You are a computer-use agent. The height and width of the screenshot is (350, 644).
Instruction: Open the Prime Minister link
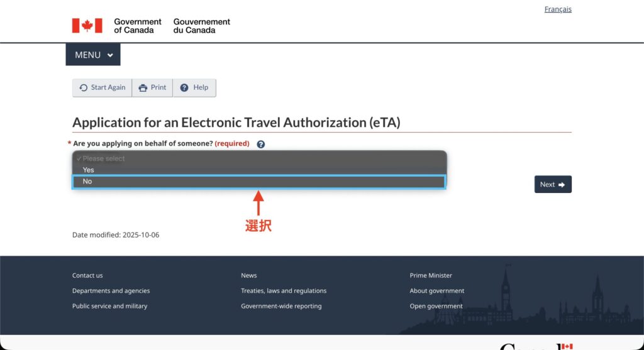(x=431, y=275)
